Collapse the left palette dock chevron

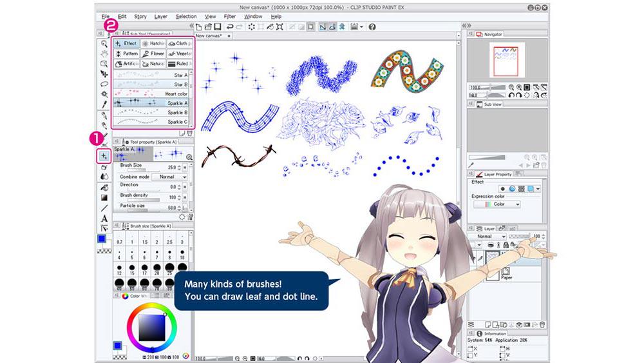coord(191,26)
